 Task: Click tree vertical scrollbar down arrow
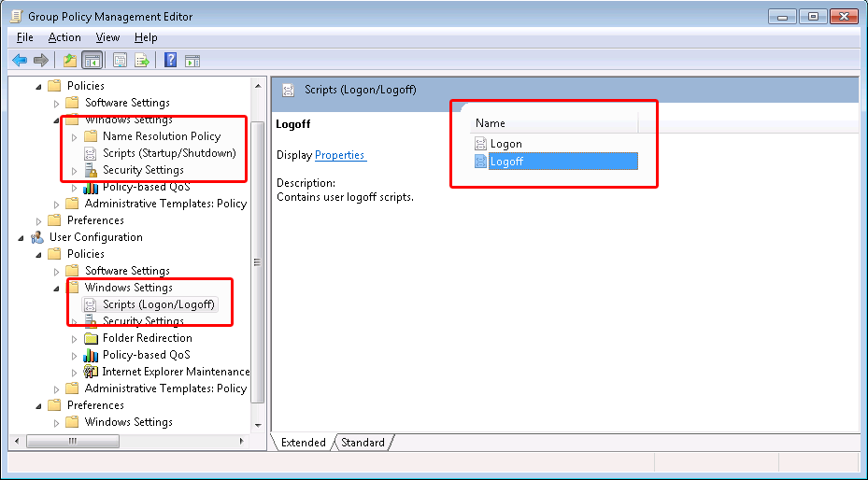point(258,425)
